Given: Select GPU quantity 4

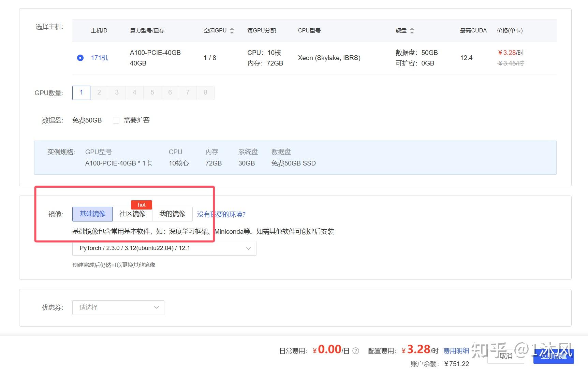Looking at the screenshot, I should 134,92.
